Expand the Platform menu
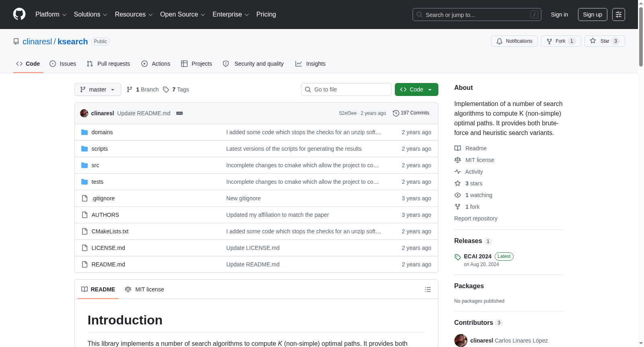Screen dimensions: 644x347 (51, 15)
